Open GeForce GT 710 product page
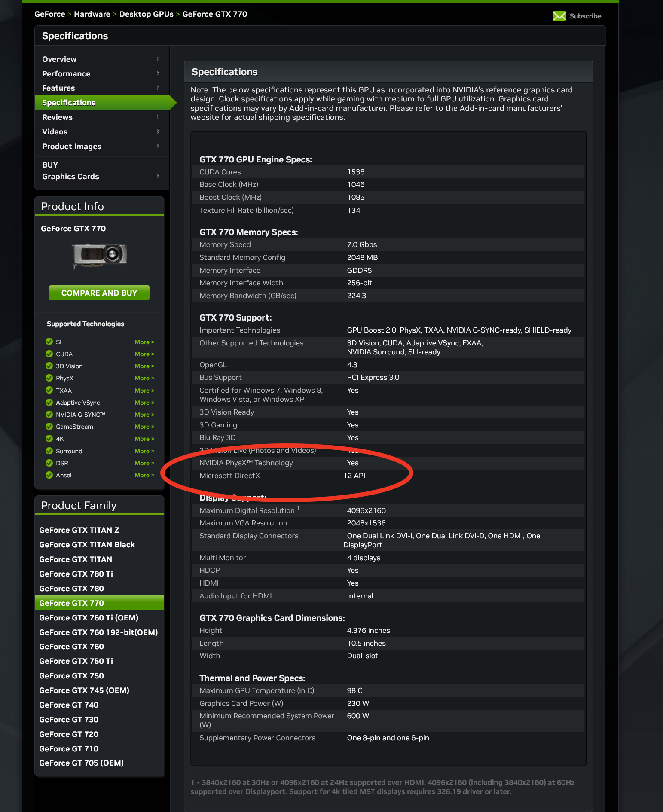Image resolution: width=663 pixels, height=812 pixels. point(69,749)
